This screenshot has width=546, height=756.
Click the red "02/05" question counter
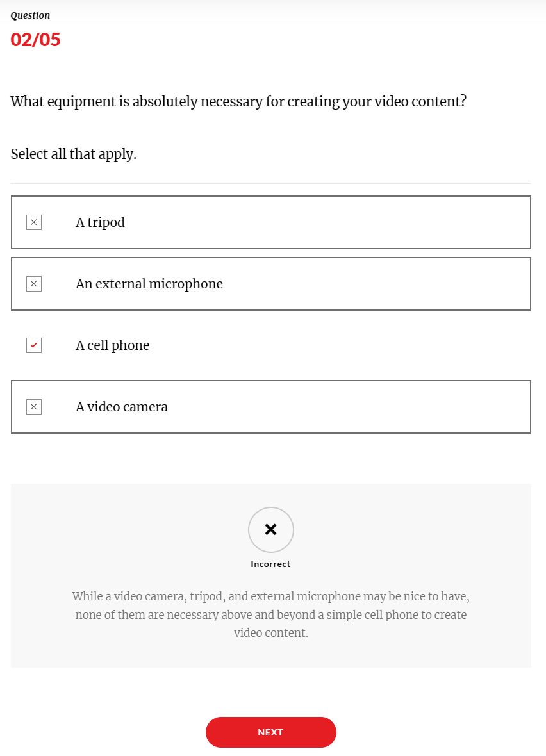point(36,40)
